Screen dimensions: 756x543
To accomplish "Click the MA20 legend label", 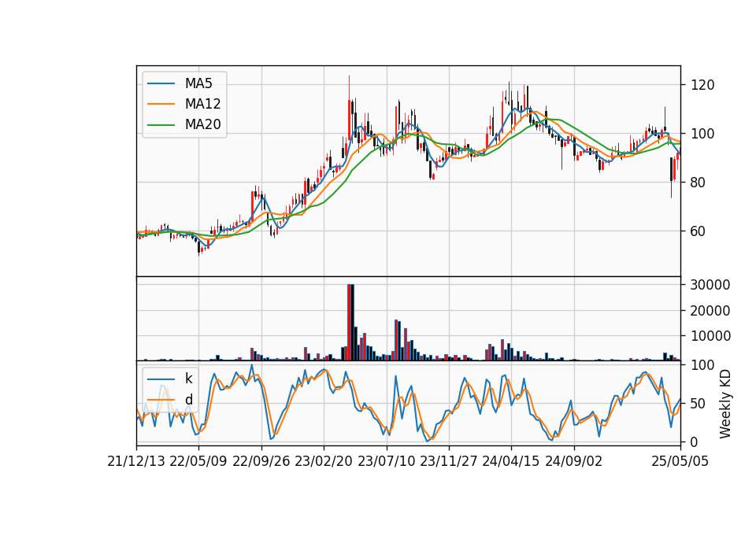I will (202, 124).
